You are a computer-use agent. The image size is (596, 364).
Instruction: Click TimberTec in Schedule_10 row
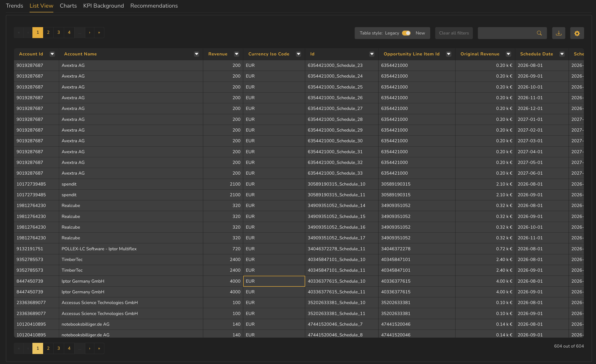[x=131, y=259]
